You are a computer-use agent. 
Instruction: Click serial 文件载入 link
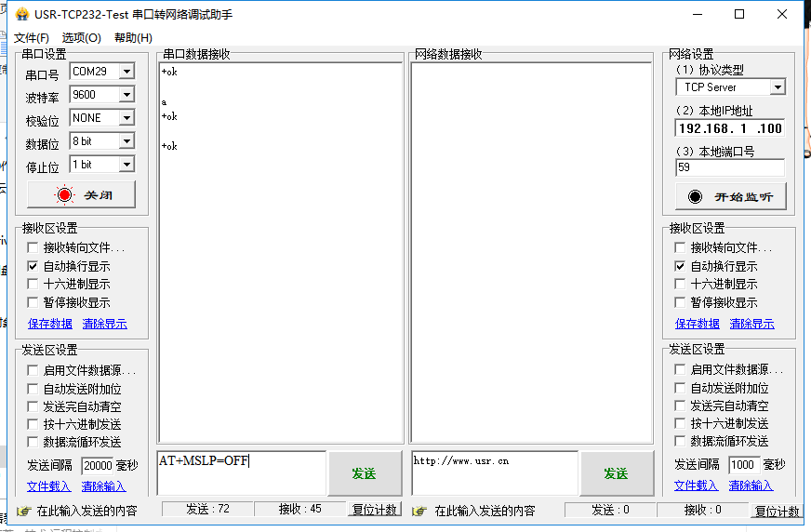pyautogui.click(x=48, y=486)
